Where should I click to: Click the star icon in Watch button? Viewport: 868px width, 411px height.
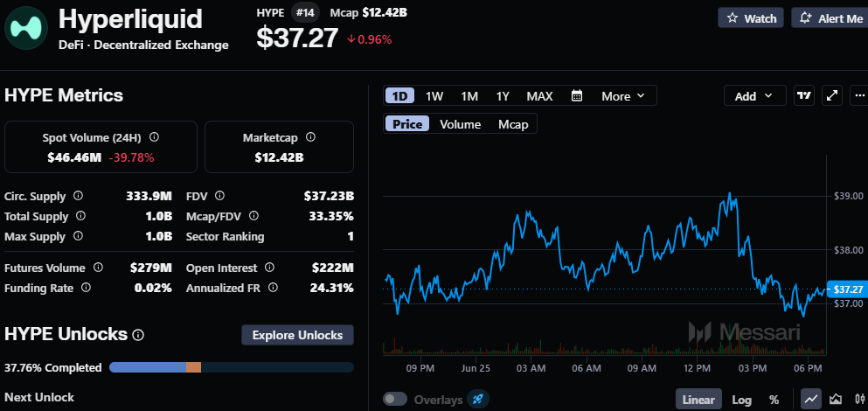[x=733, y=18]
